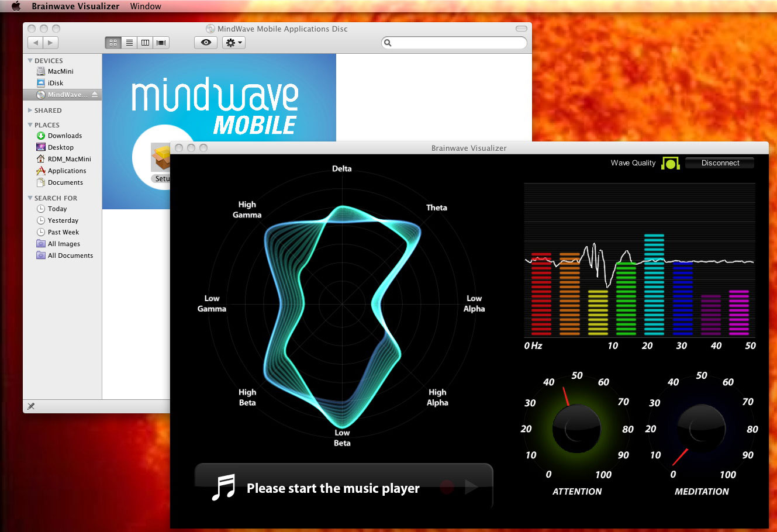Go forward in Finder window
777x532 pixels.
(x=51, y=43)
